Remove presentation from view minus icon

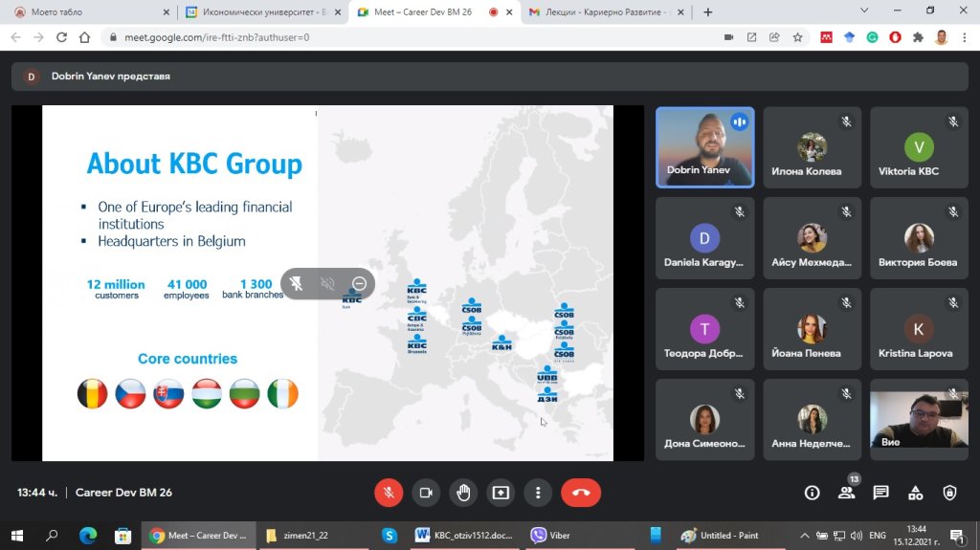coord(360,284)
